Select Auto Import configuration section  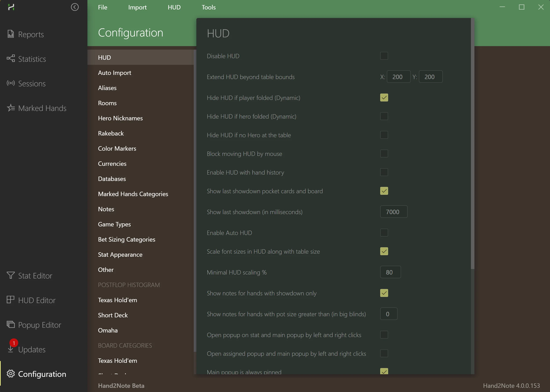[114, 73]
